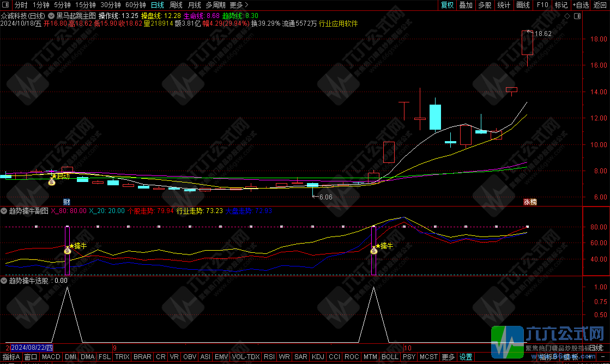610x364 pixels.
Task: Click the 财 finance marker icon
Action: pyautogui.click(x=67, y=202)
